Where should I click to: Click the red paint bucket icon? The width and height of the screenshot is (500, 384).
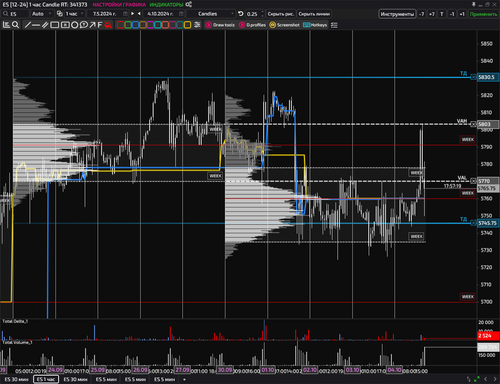(x=108, y=25)
